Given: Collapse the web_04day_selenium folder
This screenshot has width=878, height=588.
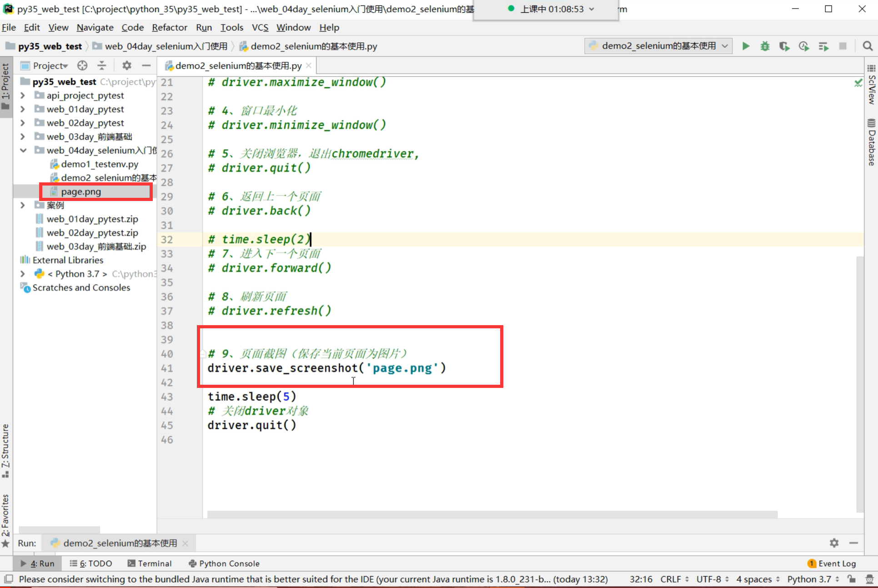Looking at the screenshot, I should click(23, 151).
